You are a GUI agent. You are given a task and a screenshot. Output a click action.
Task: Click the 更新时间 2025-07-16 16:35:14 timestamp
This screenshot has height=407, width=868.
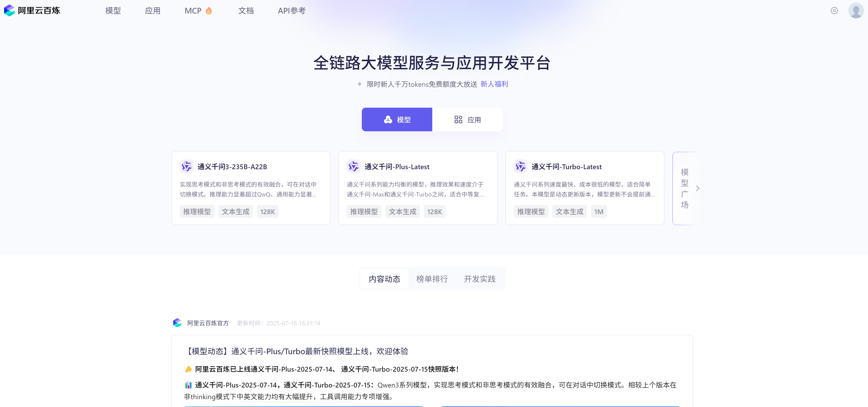click(279, 323)
